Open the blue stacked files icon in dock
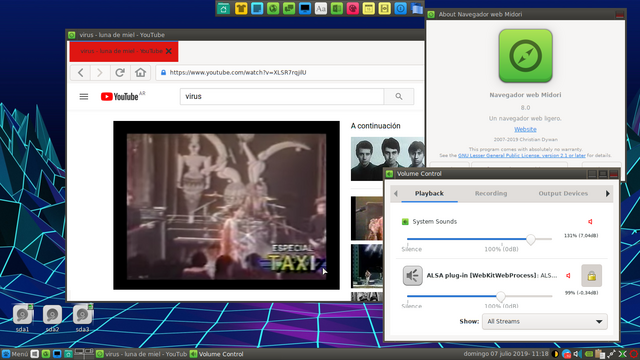The height and width of the screenshot is (360, 640). (x=416, y=8)
